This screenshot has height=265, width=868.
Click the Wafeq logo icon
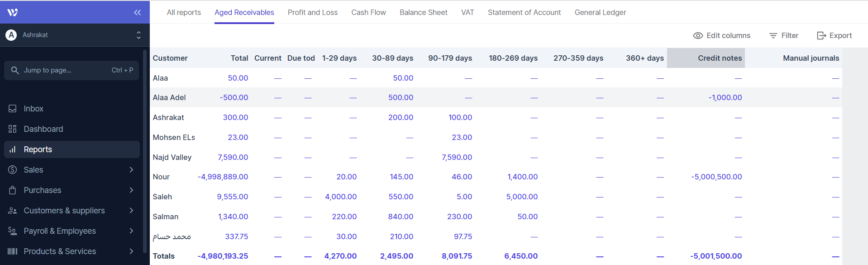(13, 12)
